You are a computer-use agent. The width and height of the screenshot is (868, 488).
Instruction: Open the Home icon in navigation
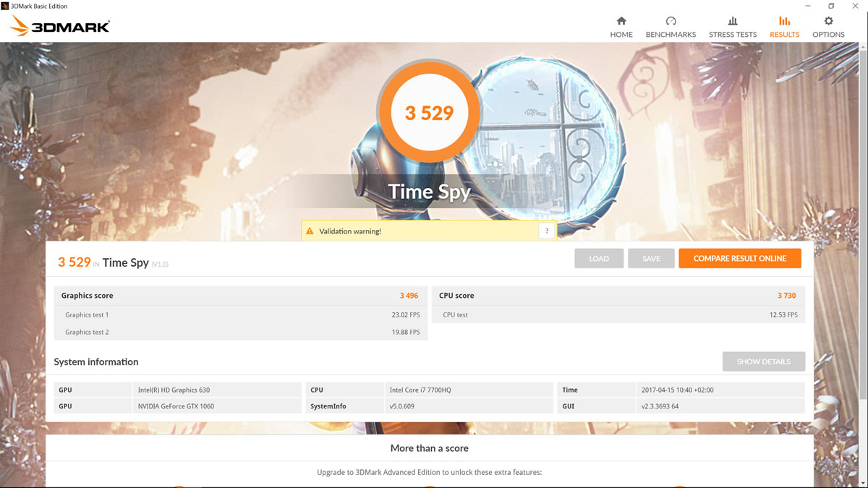pos(621,21)
